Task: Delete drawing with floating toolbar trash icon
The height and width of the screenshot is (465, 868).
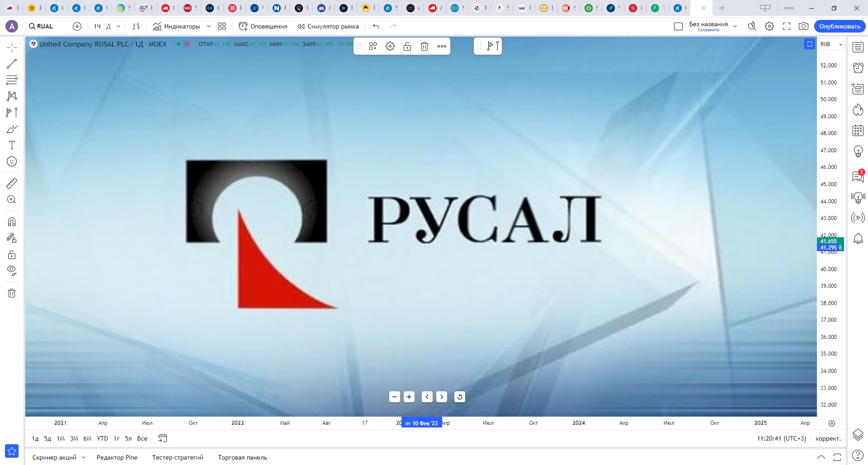Action: click(x=425, y=46)
